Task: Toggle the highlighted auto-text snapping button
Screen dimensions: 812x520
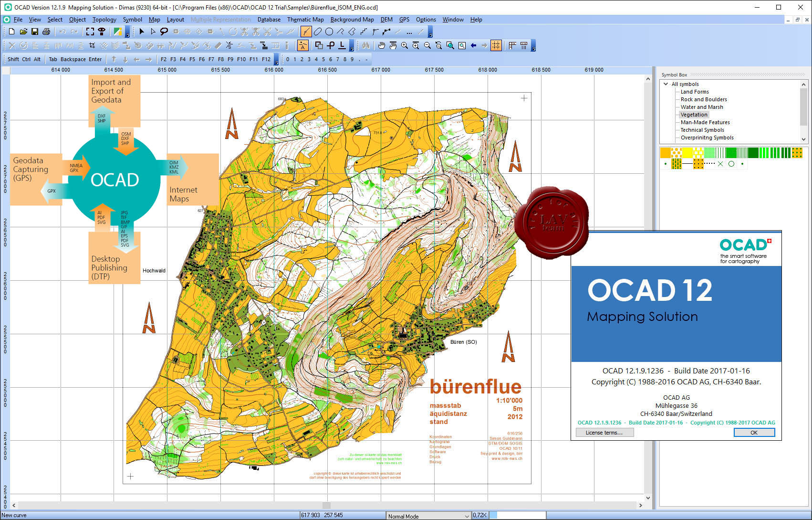Action: coord(303,46)
